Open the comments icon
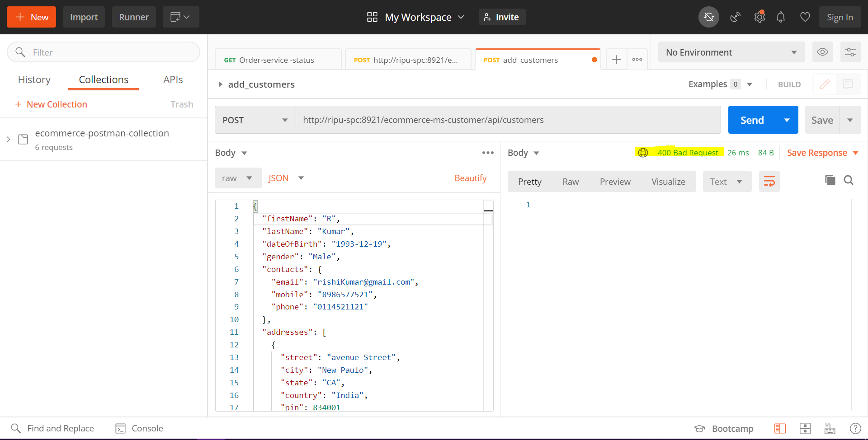This screenshot has height=440, width=868. [848, 84]
